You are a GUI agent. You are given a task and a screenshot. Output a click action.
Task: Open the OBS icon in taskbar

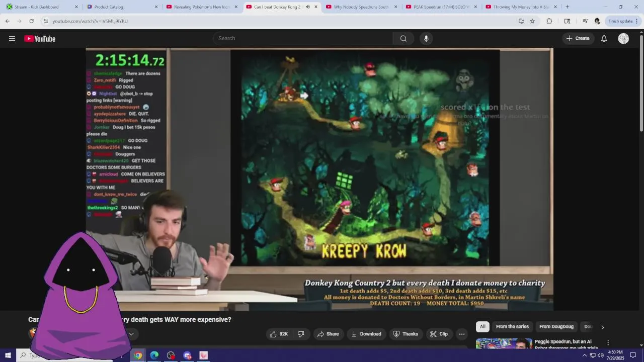pyautogui.click(x=171, y=355)
